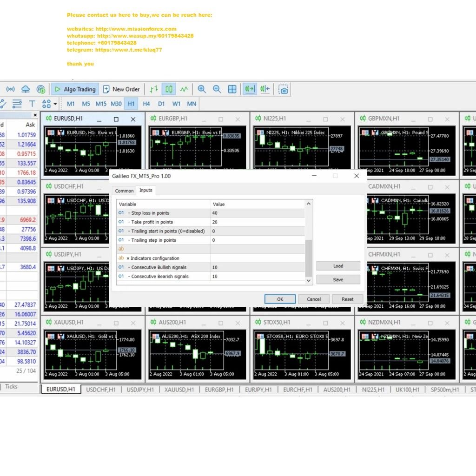Click second panel icon inside the EURUSD chart
The image size is (476, 476).
pos(61,132)
